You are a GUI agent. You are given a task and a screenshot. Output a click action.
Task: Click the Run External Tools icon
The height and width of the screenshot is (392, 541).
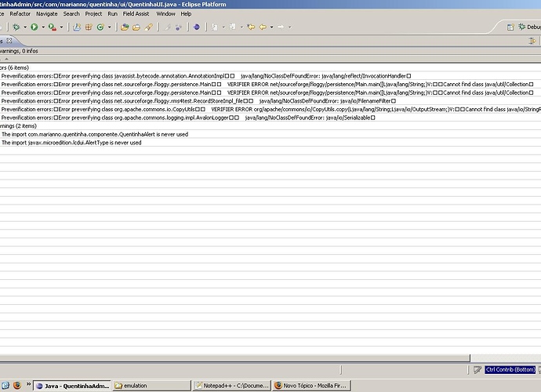click(53, 27)
